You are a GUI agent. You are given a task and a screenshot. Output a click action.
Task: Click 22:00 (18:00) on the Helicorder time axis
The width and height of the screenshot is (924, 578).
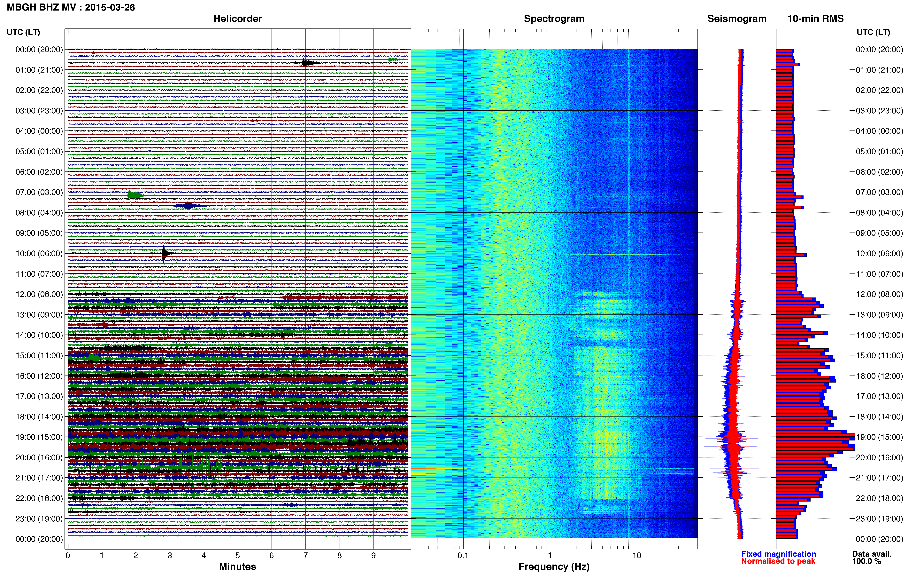click(x=39, y=498)
